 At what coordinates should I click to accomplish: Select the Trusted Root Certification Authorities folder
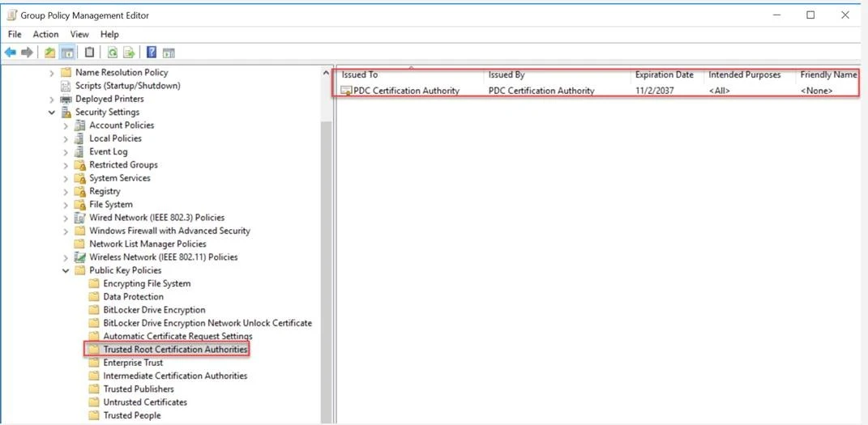coord(175,350)
